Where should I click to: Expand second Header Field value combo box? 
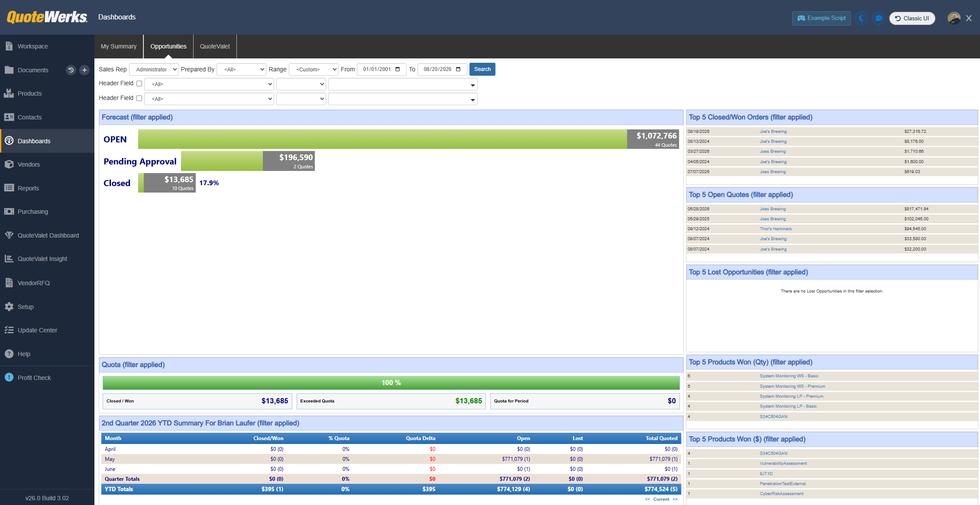(472, 100)
